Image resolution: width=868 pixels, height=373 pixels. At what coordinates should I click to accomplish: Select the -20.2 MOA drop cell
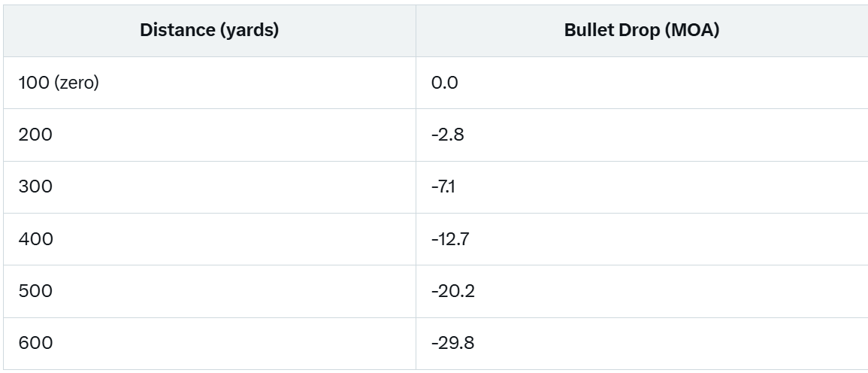[642, 291]
